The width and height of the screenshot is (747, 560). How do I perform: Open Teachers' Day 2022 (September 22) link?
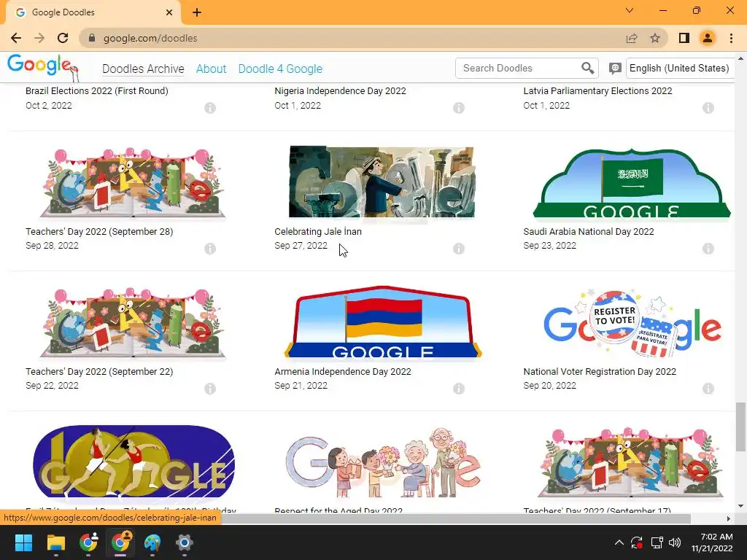click(99, 371)
